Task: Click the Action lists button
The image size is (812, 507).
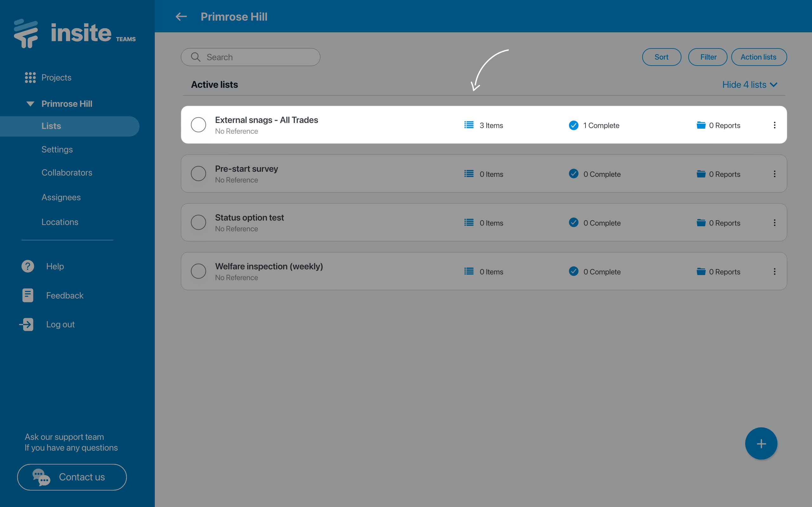Action: pyautogui.click(x=758, y=57)
